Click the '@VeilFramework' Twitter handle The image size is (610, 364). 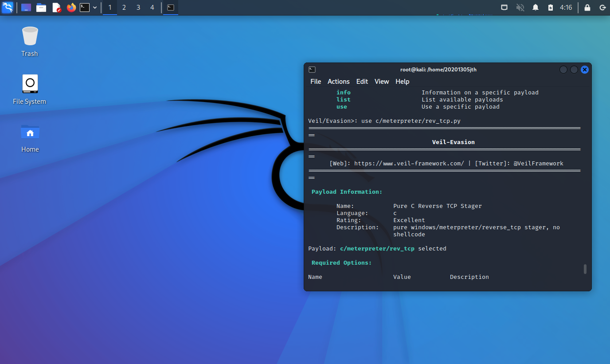[539, 164]
